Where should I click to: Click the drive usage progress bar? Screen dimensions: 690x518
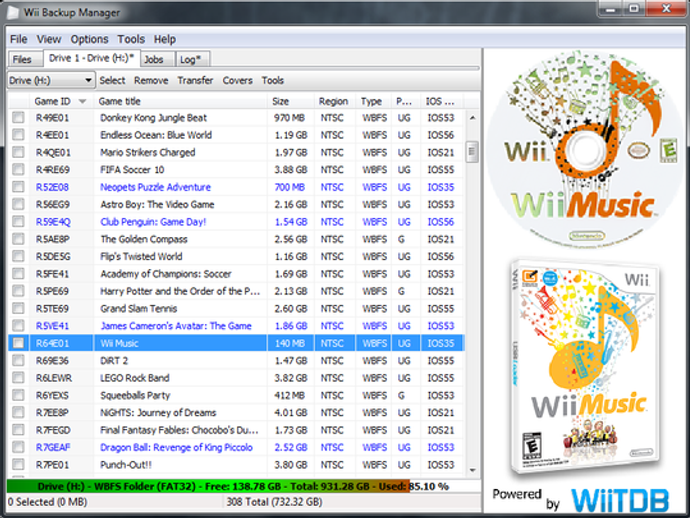243,486
